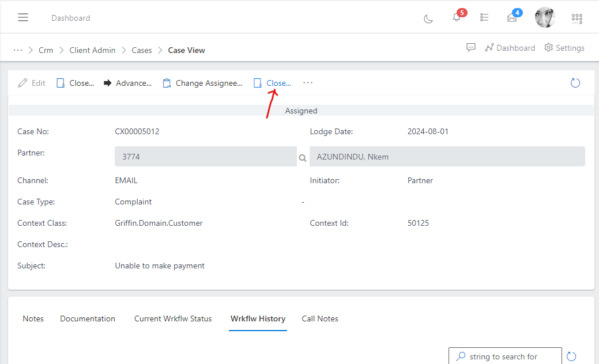Open Settings with the gear icon
The height and width of the screenshot is (364, 599).
click(564, 48)
